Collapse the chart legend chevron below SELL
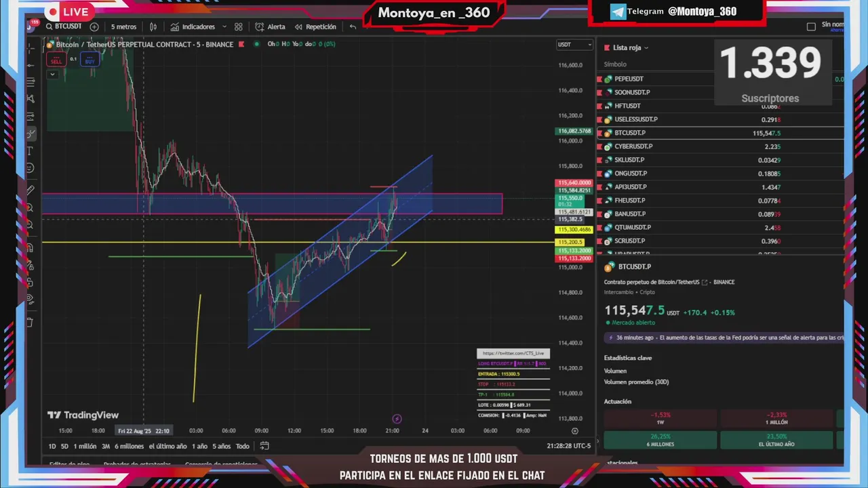The width and height of the screenshot is (868, 488). pyautogui.click(x=52, y=74)
